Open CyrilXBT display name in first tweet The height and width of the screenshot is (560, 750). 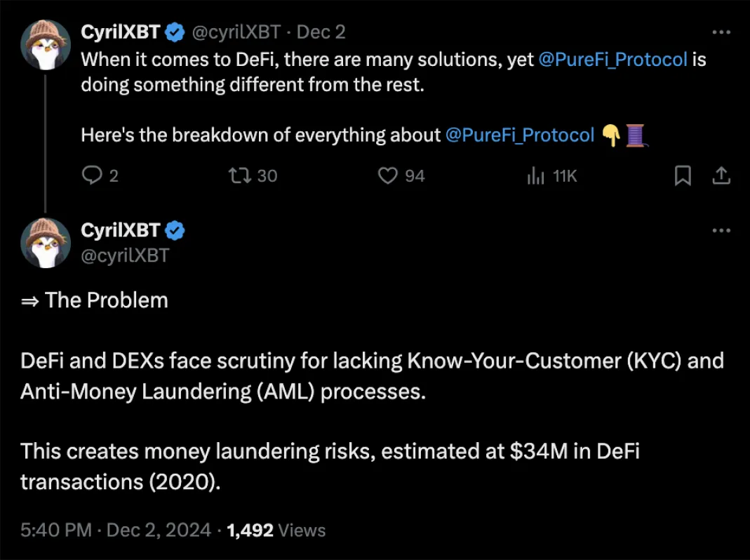point(121,32)
